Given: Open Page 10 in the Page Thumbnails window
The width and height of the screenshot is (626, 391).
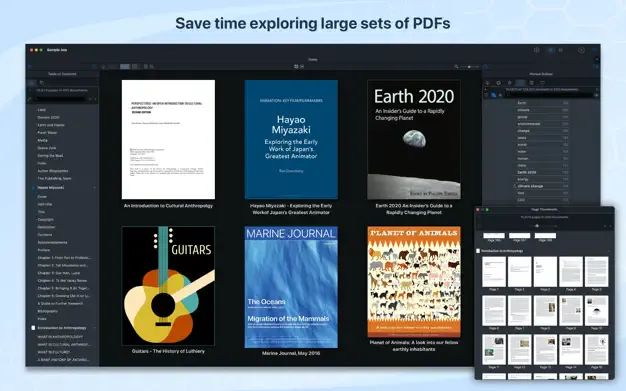Looking at the screenshot, I should click(x=596, y=310).
